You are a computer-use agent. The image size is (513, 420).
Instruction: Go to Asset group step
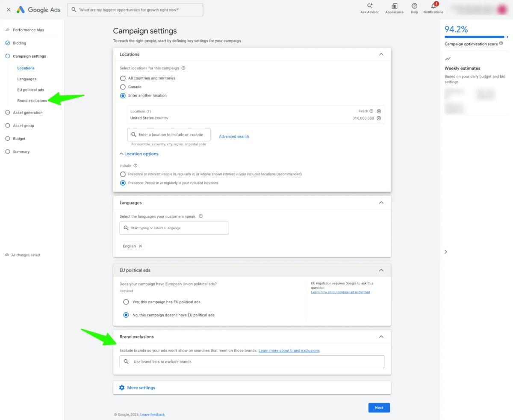pos(23,126)
